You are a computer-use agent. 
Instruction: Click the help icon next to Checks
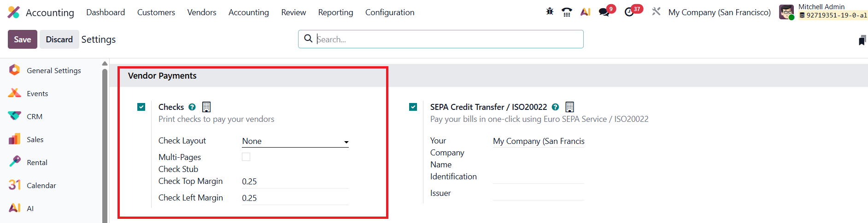(x=192, y=107)
